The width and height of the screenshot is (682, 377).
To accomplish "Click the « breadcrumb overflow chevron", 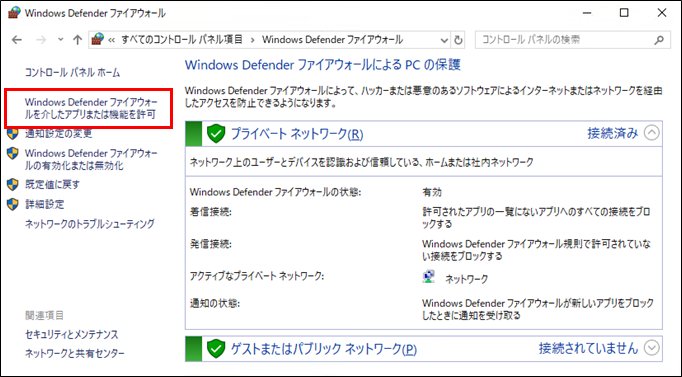I will pyautogui.click(x=112, y=40).
